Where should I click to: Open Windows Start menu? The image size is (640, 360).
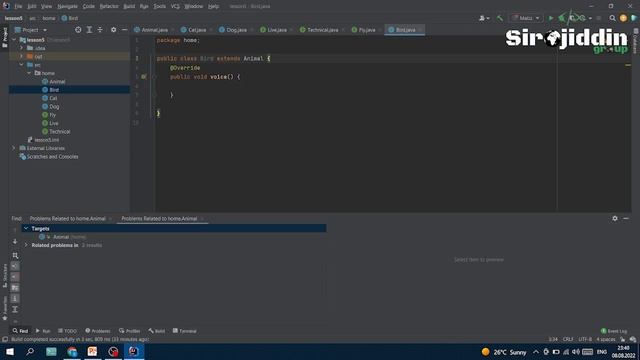(x=10, y=351)
